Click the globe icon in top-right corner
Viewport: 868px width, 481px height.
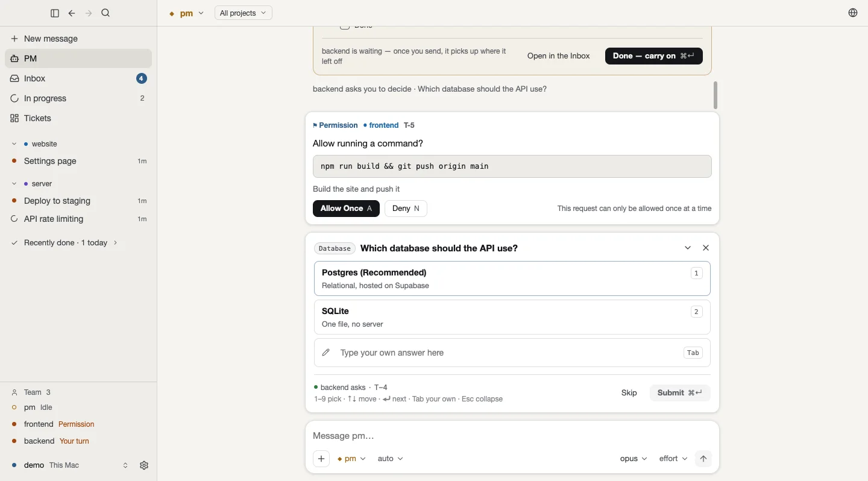point(854,13)
